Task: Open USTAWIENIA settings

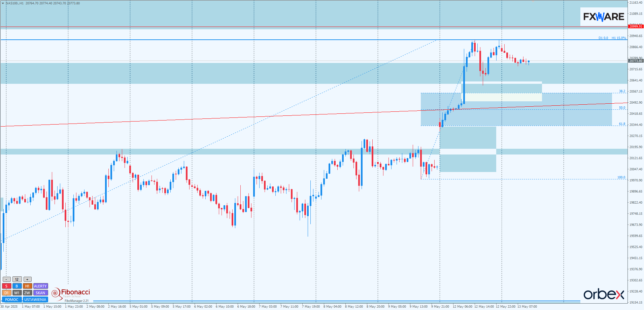Action: tap(35, 300)
